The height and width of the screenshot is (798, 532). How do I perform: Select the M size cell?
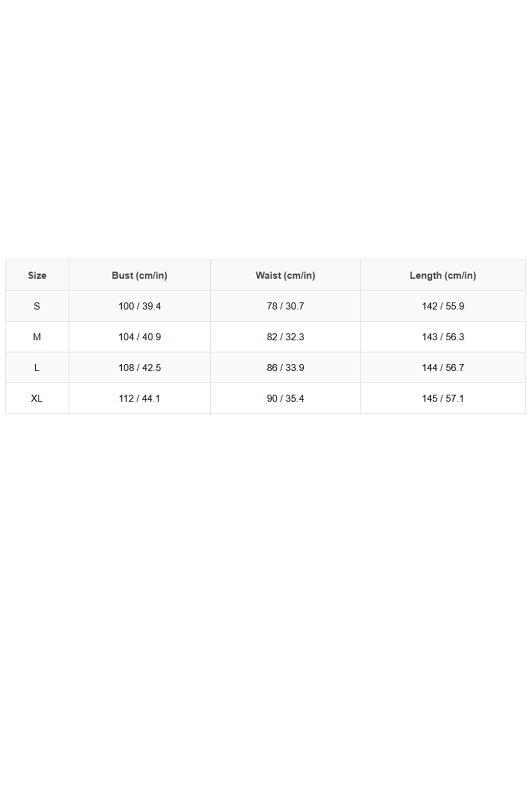[x=37, y=337]
